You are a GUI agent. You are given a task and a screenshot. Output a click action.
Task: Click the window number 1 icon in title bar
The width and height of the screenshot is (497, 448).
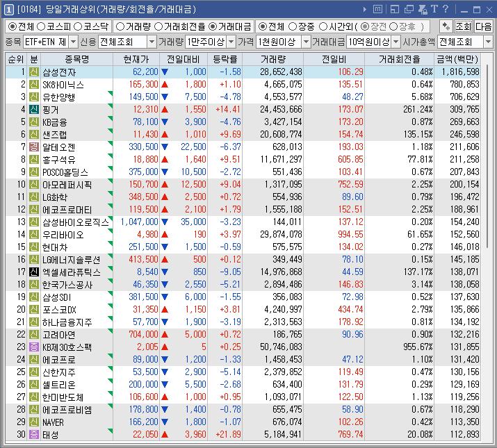8,10
